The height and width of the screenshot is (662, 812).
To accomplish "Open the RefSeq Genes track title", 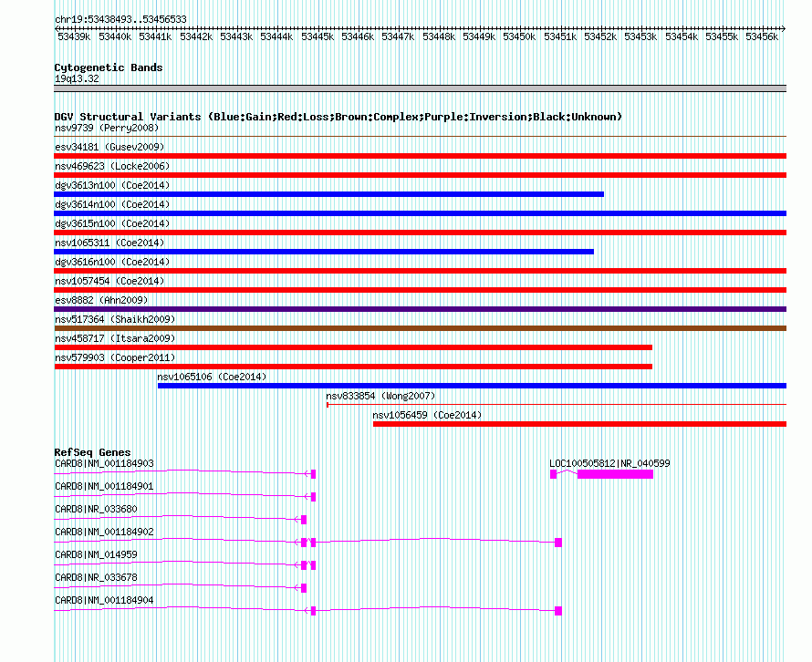I will (92, 452).
